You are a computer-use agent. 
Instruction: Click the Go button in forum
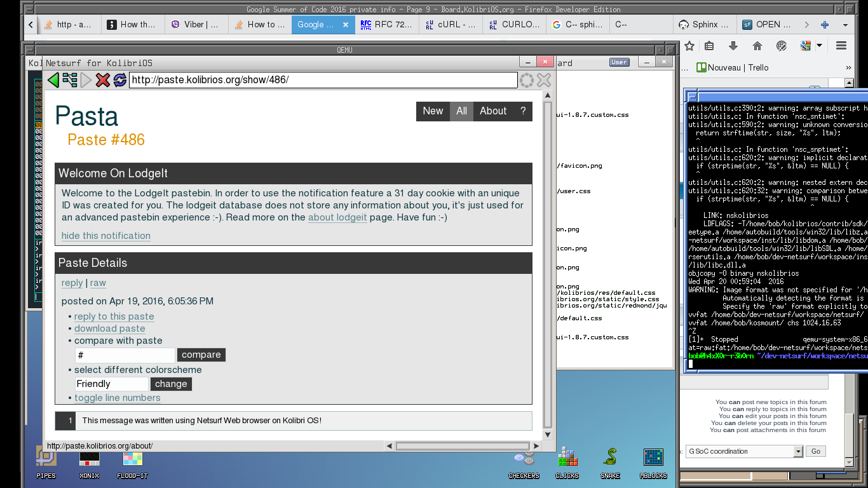coord(816,451)
